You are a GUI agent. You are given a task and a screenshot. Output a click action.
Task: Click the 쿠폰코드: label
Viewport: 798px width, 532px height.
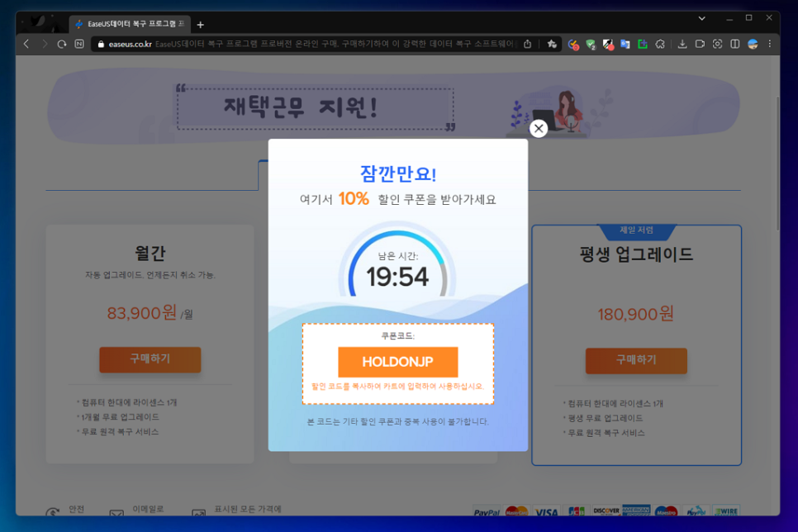click(x=398, y=336)
